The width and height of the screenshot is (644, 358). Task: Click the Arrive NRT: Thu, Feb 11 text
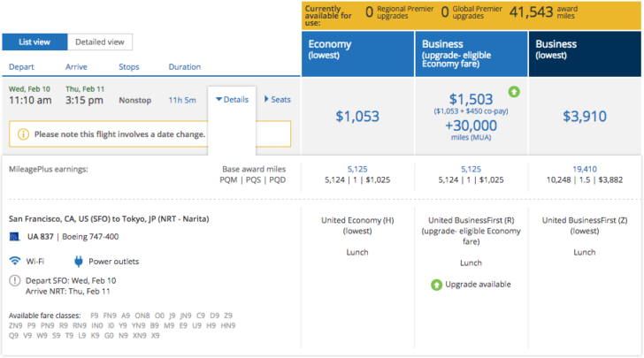click(68, 292)
